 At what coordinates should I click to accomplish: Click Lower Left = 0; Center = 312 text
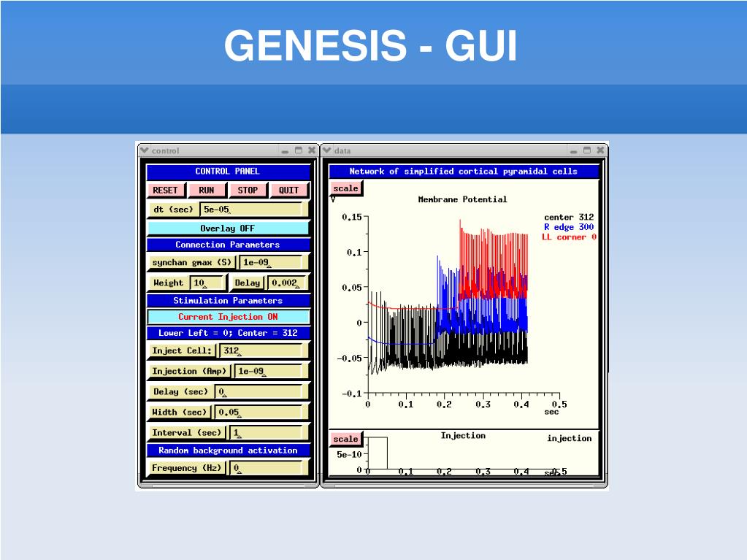228,333
